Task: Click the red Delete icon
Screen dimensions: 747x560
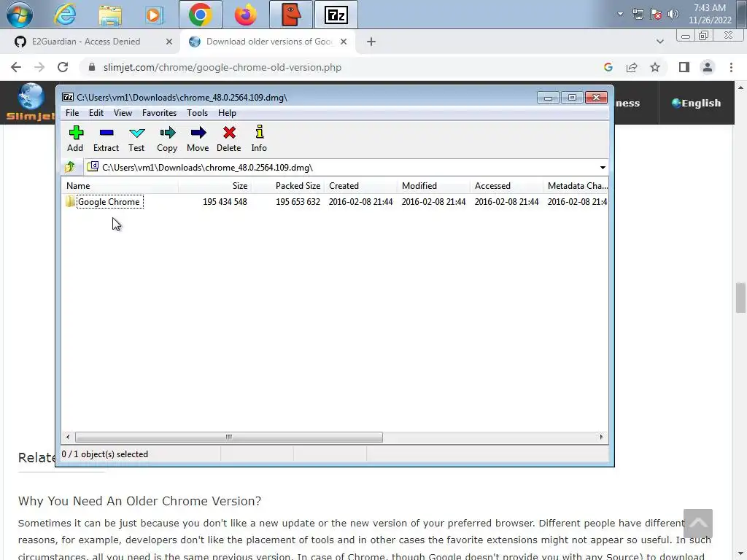Action: coord(228,133)
